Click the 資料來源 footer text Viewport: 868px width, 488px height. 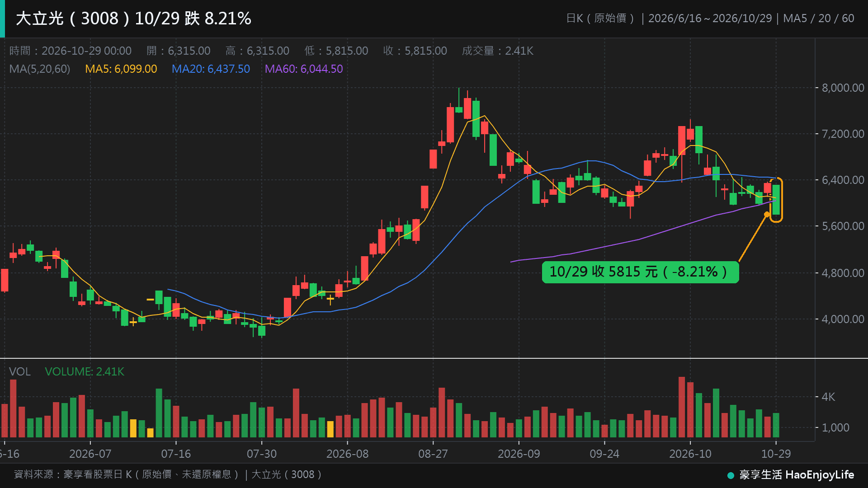168,474
